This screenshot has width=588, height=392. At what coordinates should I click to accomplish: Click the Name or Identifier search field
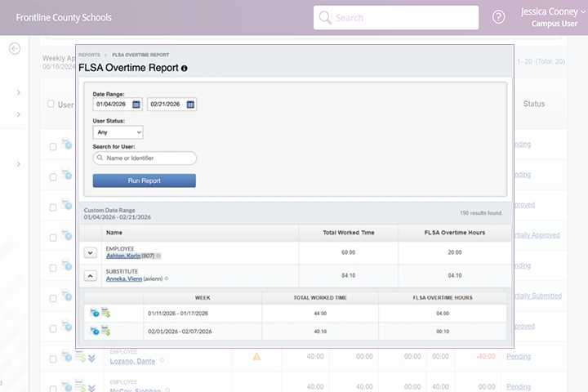(x=145, y=158)
